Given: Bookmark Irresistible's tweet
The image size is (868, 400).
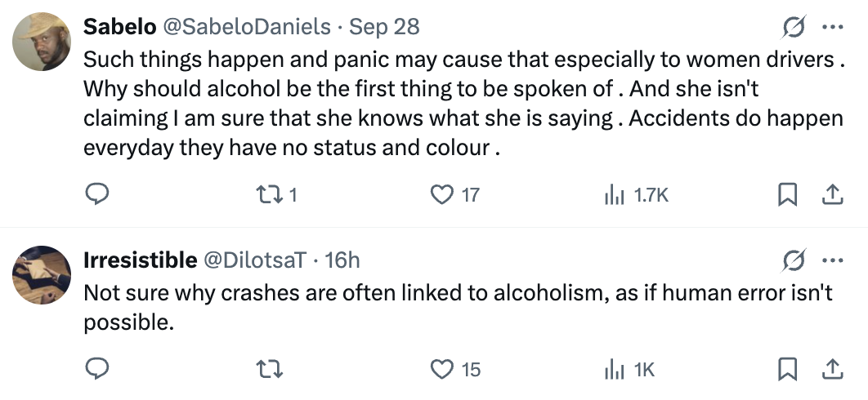Looking at the screenshot, I should point(787,369).
